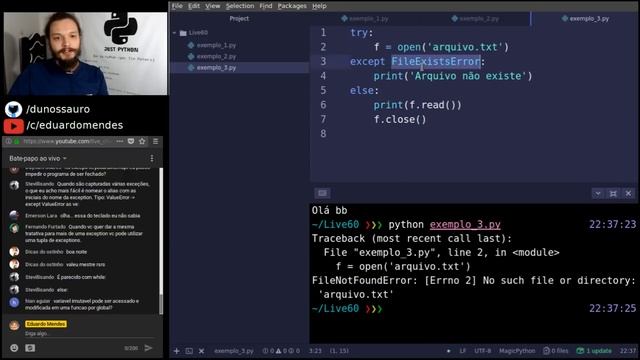Click the exemplo_3.py file name in status bar

234,351
